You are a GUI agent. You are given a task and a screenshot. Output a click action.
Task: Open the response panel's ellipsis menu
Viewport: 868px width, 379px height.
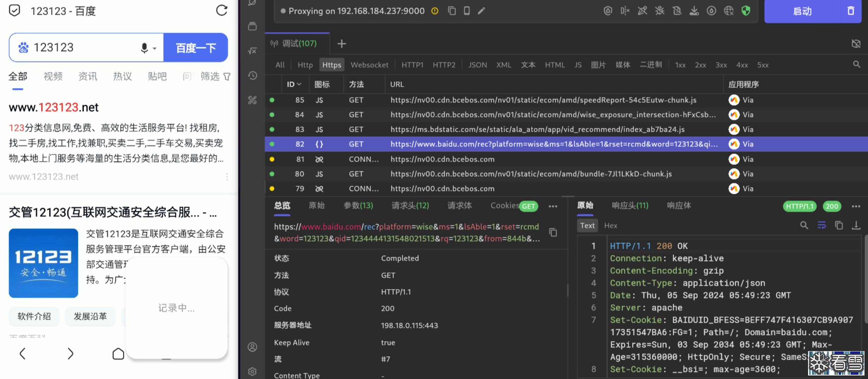[x=856, y=206]
